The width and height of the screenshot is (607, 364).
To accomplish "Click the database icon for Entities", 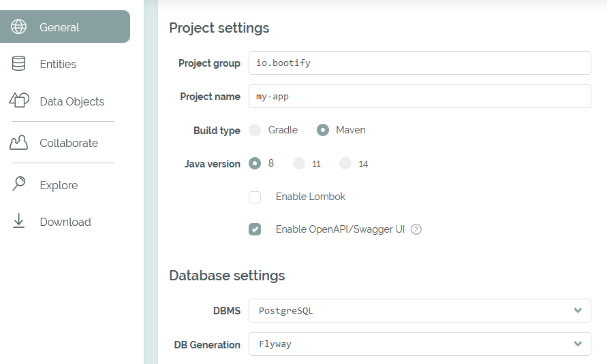I will pos(19,64).
